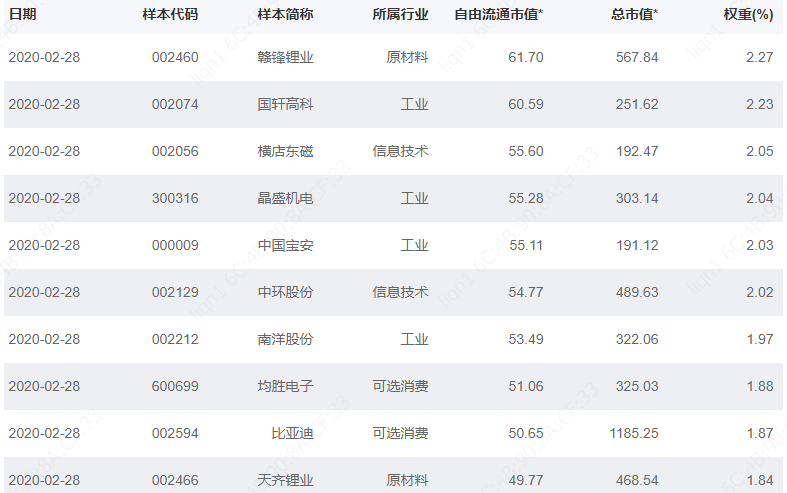The width and height of the screenshot is (787, 493).
Task: Click the 样本代码 column header
Action: [170, 14]
